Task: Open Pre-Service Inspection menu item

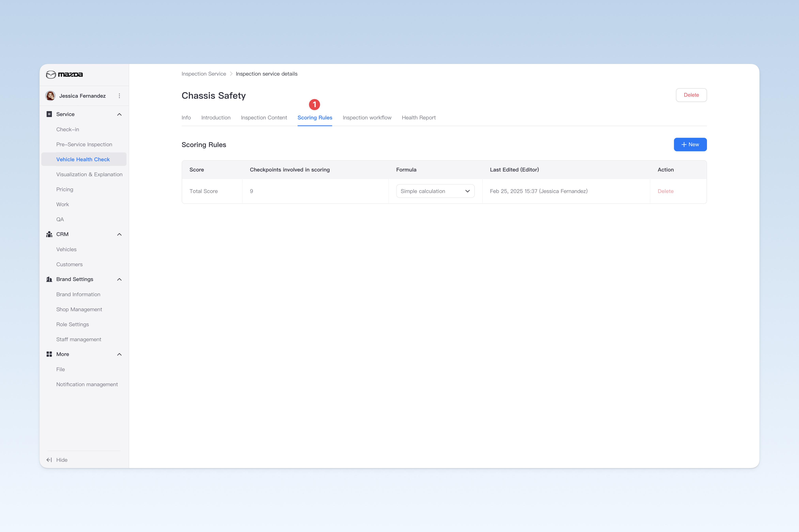Action: pos(84,144)
